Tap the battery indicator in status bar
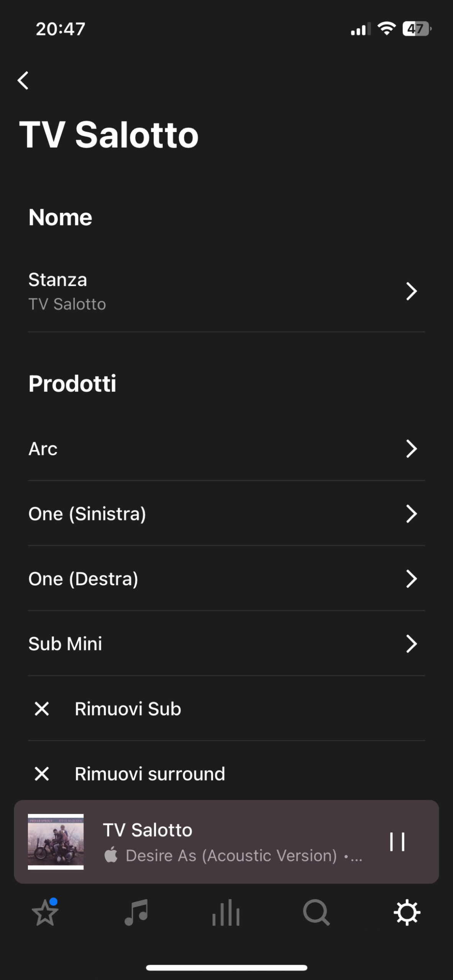This screenshot has height=980, width=453. tap(416, 29)
